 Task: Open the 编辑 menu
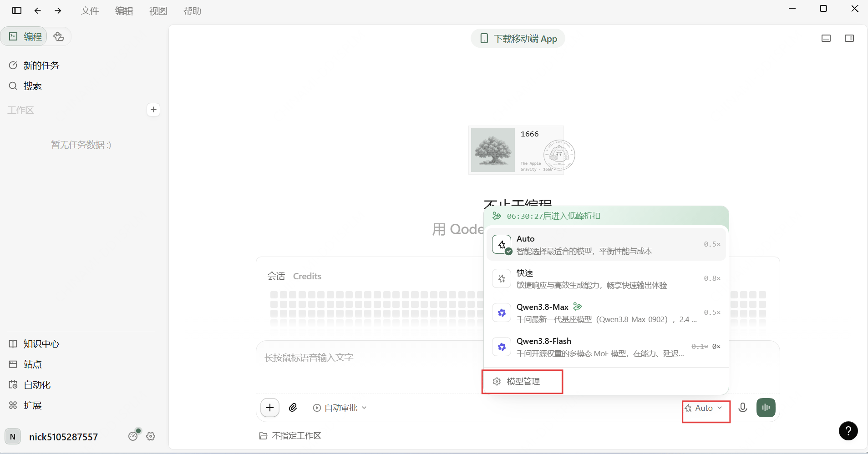124,11
